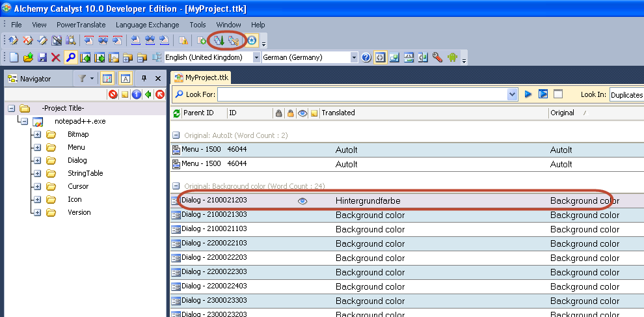Click the blue framed play button beside search
The width and height of the screenshot is (644, 317).
[543, 94]
